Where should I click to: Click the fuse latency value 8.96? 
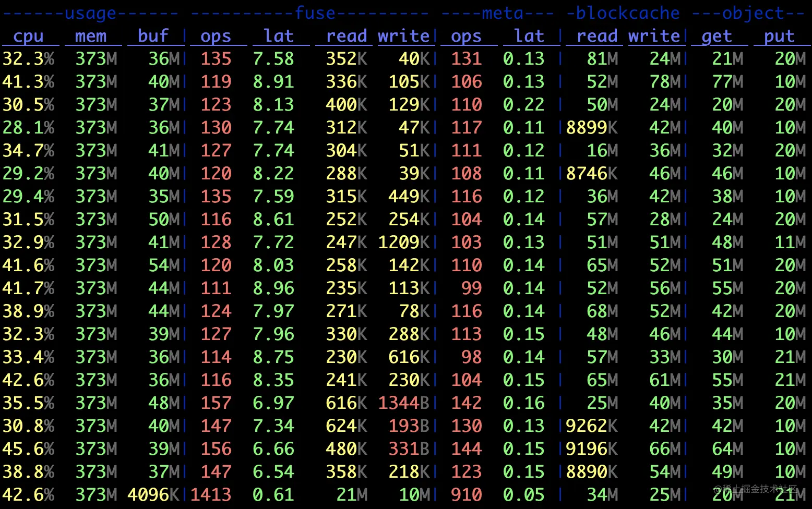pyautogui.click(x=273, y=288)
